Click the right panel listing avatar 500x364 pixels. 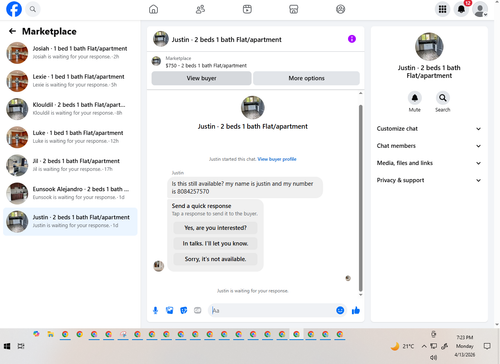(x=429, y=47)
